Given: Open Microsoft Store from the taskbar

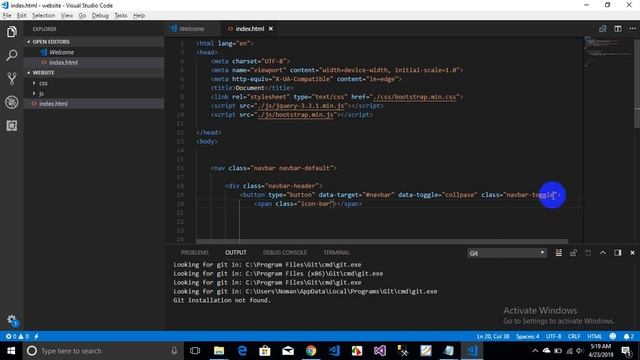Looking at the screenshot, I should click(265, 351).
